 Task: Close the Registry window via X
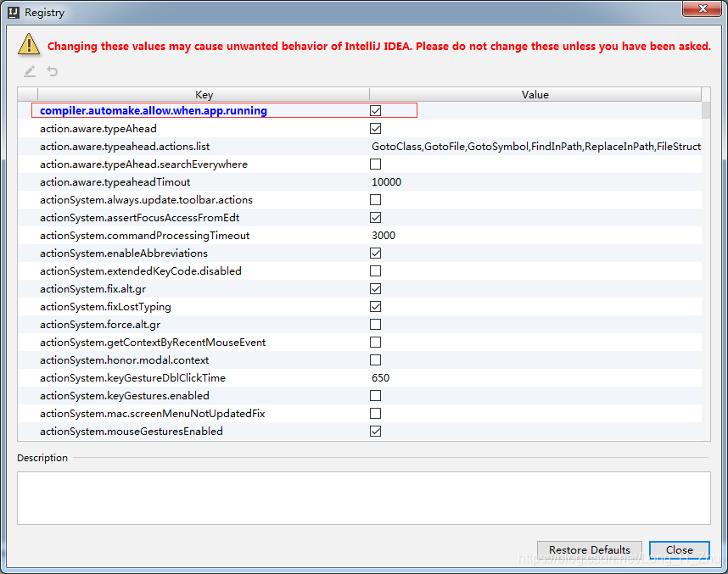tap(702, 8)
